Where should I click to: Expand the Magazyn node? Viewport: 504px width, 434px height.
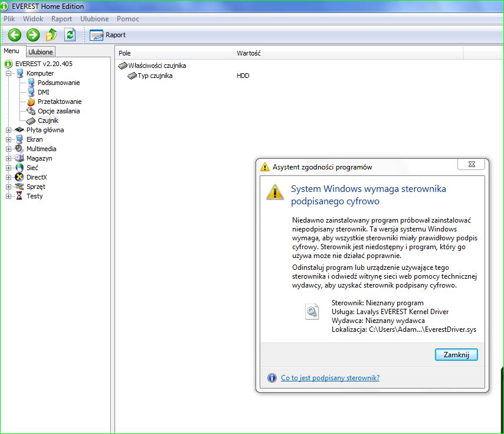tap(9, 158)
